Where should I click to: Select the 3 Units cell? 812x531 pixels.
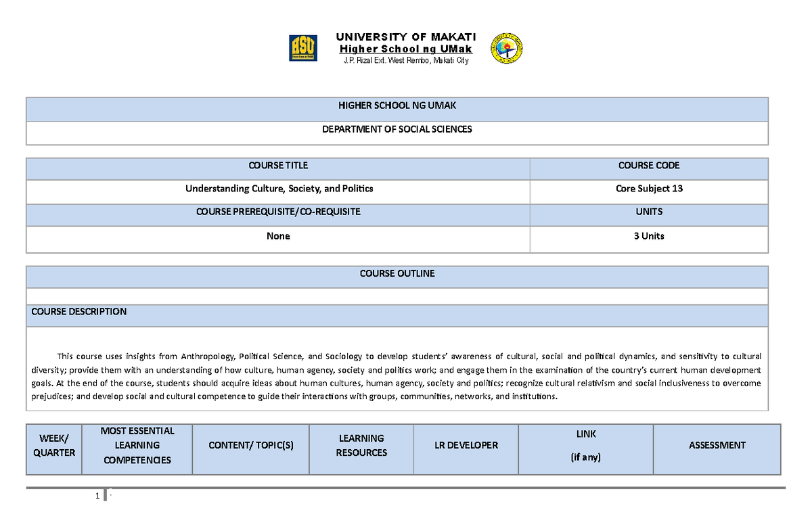(648, 235)
